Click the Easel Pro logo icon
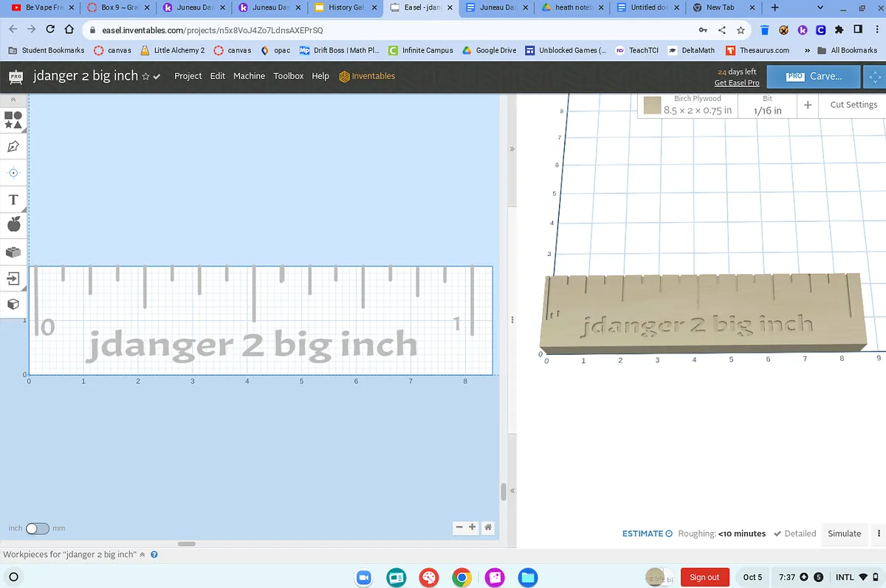Screen dimensions: 886x588 16,76
